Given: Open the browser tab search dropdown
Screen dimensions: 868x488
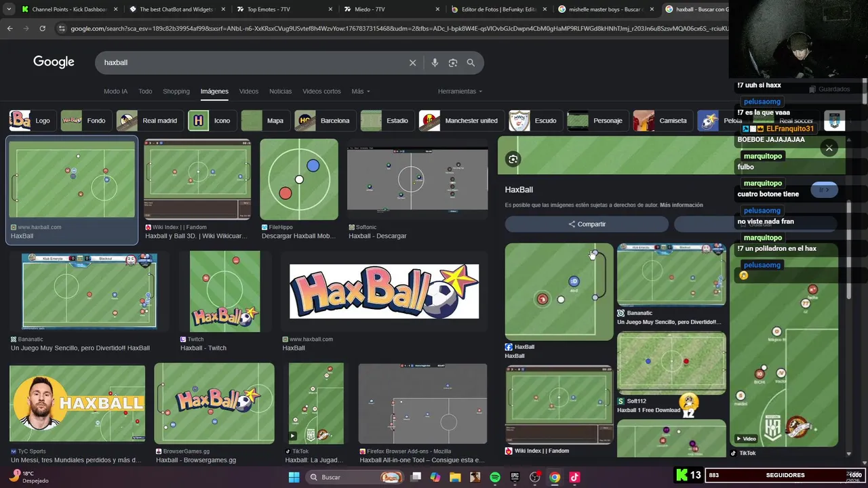Looking at the screenshot, I should click(9, 9).
